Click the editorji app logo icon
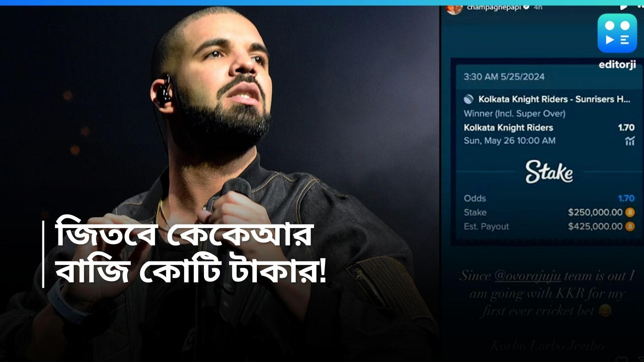This screenshot has width=644, height=362. (617, 33)
